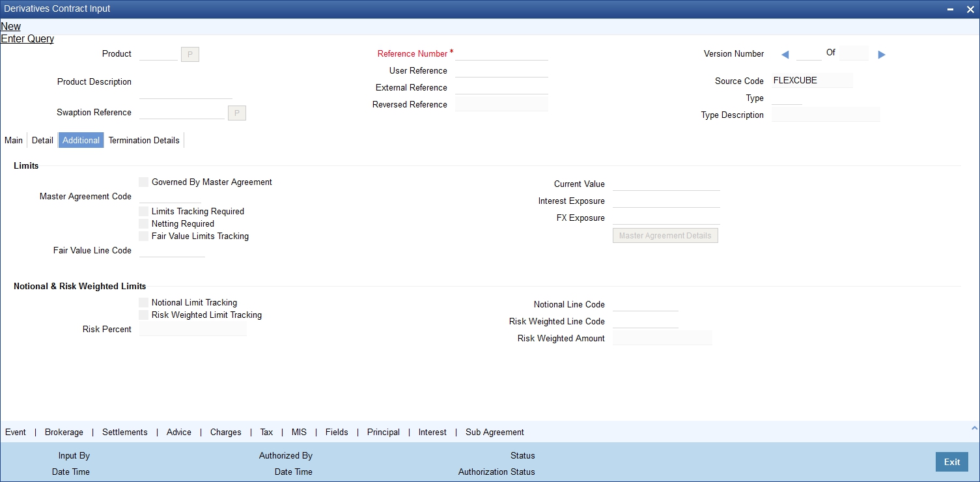Open the MIS sub-screen

(299, 432)
